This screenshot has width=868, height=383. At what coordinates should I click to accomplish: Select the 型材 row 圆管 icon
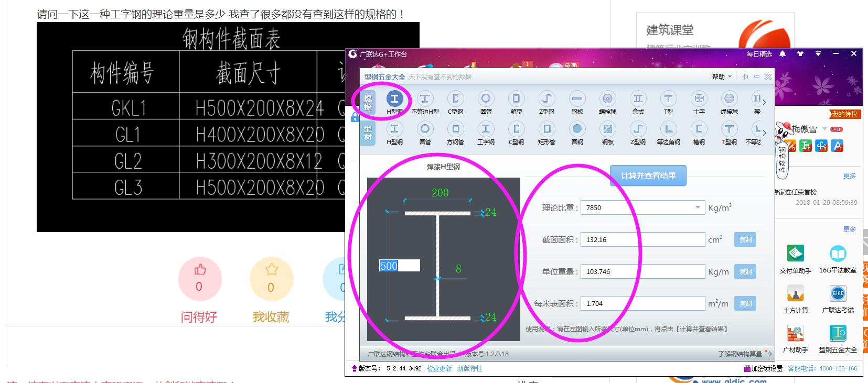point(425,129)
